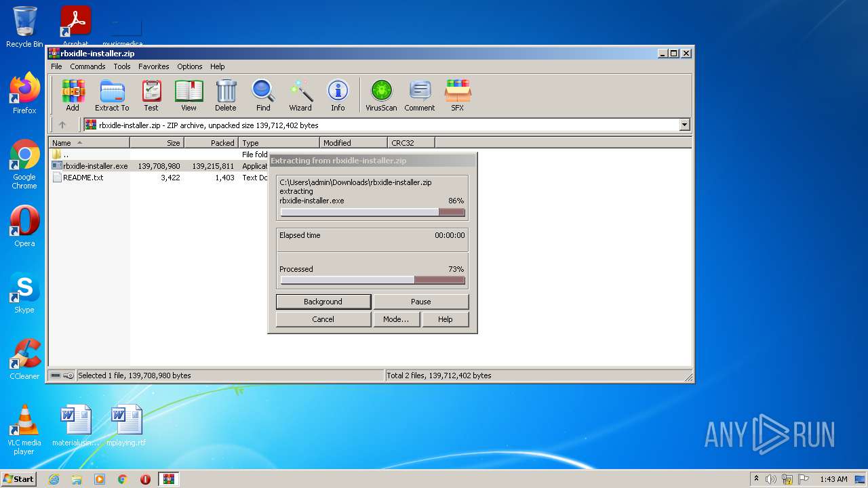Viewport: 868px width, 488px height.
Task: Cancel the extraction
Action: point(323,319)
